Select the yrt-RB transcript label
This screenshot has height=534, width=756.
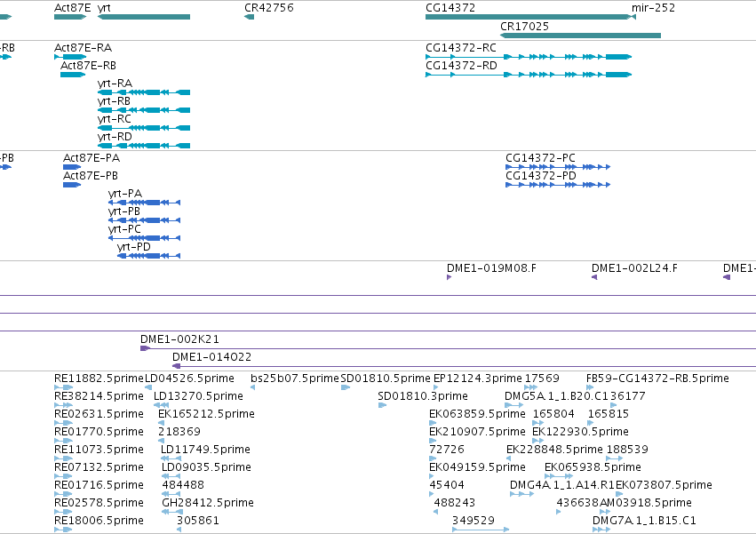pos(114,101)
